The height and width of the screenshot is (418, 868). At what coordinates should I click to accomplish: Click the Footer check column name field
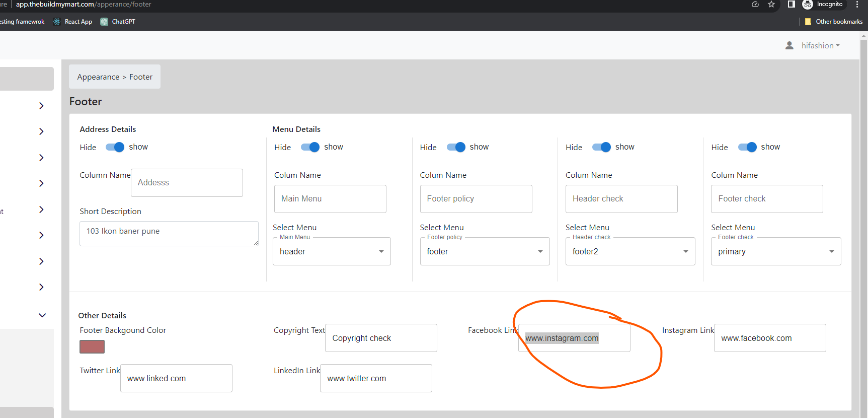tap(767, 199)
